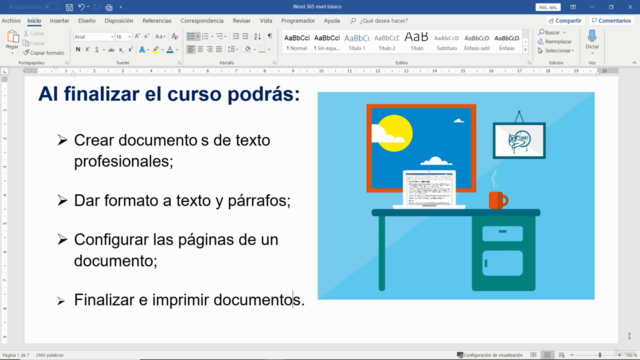The height and width of the screenshot is (360, 640).
Task: Switch to the Referencias tab
Action: tap(157, 21)
